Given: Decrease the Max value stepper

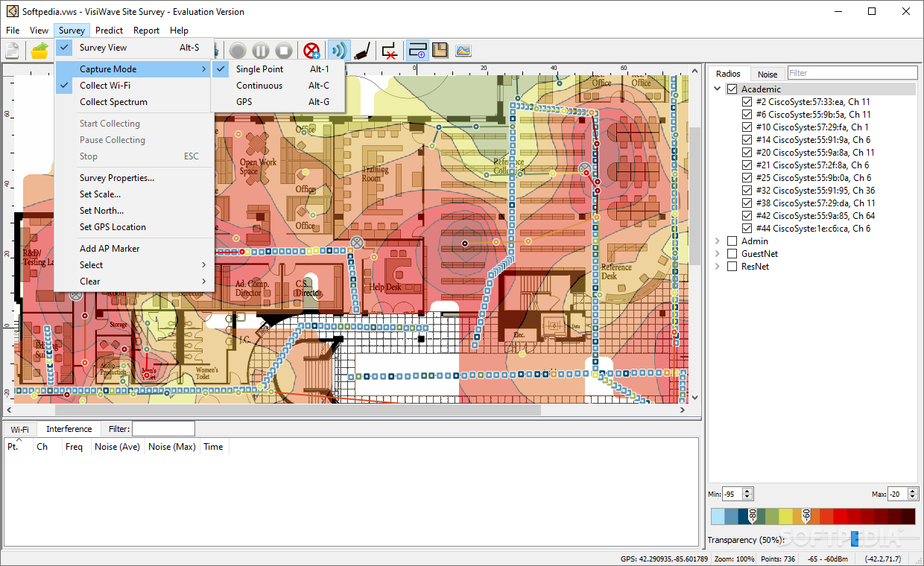Looking at the screenshot, I should pyautogui.click(x=912, y=497).
